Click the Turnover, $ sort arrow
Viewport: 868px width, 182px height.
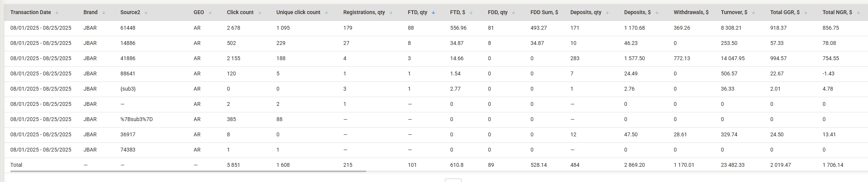tap(754, 13)
